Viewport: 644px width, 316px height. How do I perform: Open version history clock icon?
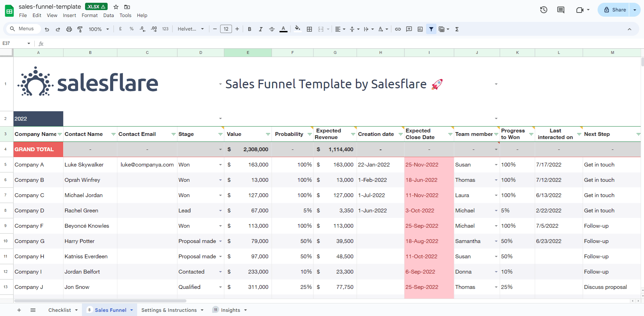click(544, 10)
